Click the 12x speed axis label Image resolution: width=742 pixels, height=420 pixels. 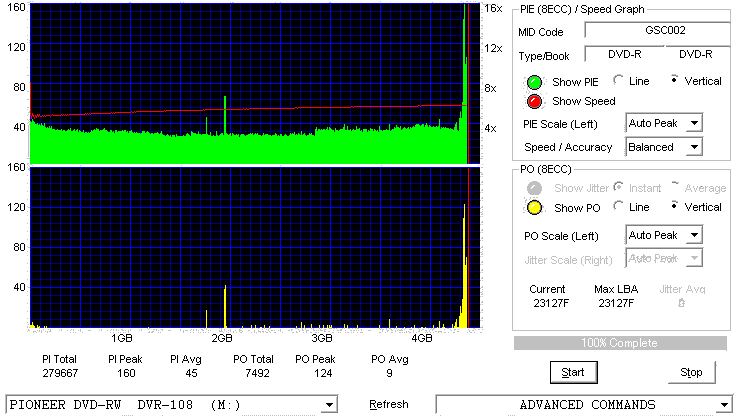tap(493, 48)
